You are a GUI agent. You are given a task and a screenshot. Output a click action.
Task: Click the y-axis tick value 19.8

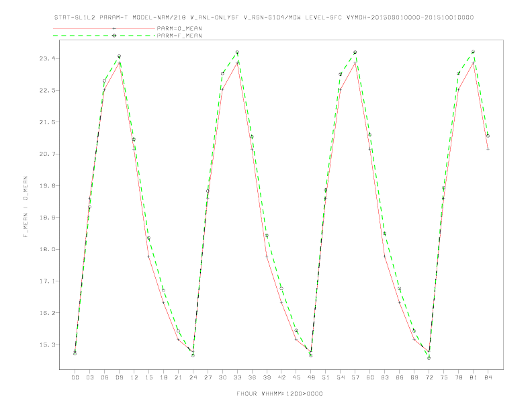[x=47, y=186]
